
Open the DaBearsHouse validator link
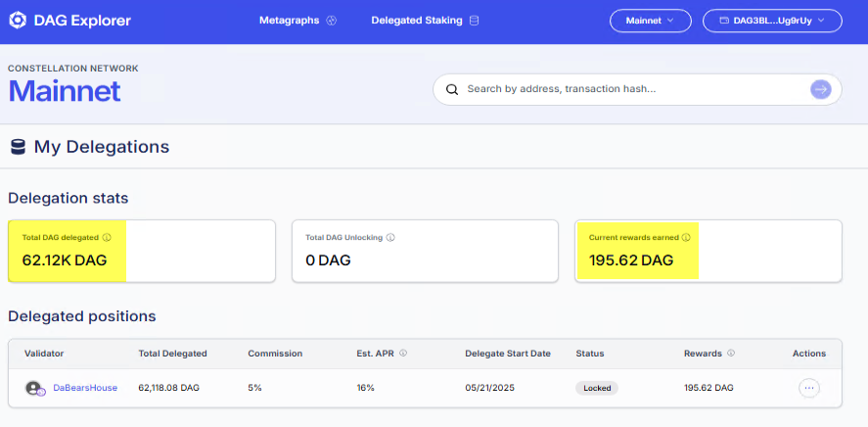click(x=85, y=388)
